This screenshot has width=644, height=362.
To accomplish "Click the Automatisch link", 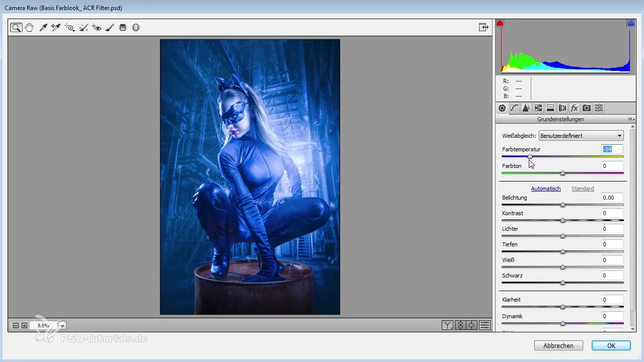I will click(x=546, y=189).
